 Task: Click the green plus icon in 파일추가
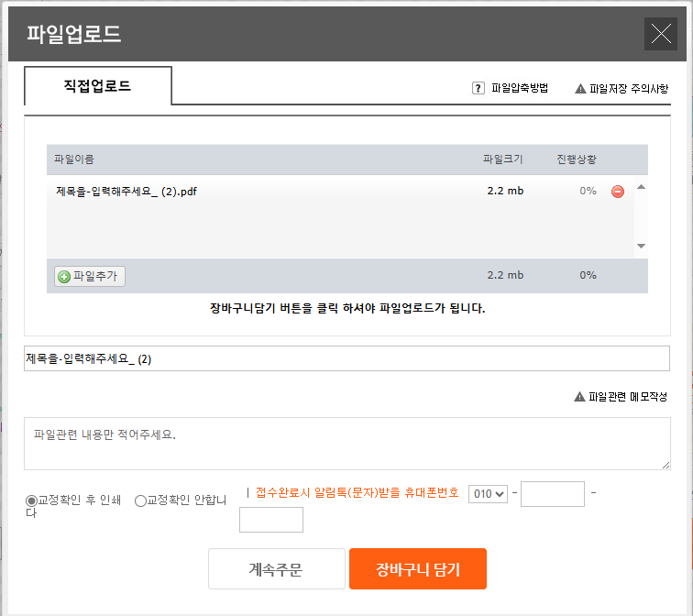click(64, 277)
